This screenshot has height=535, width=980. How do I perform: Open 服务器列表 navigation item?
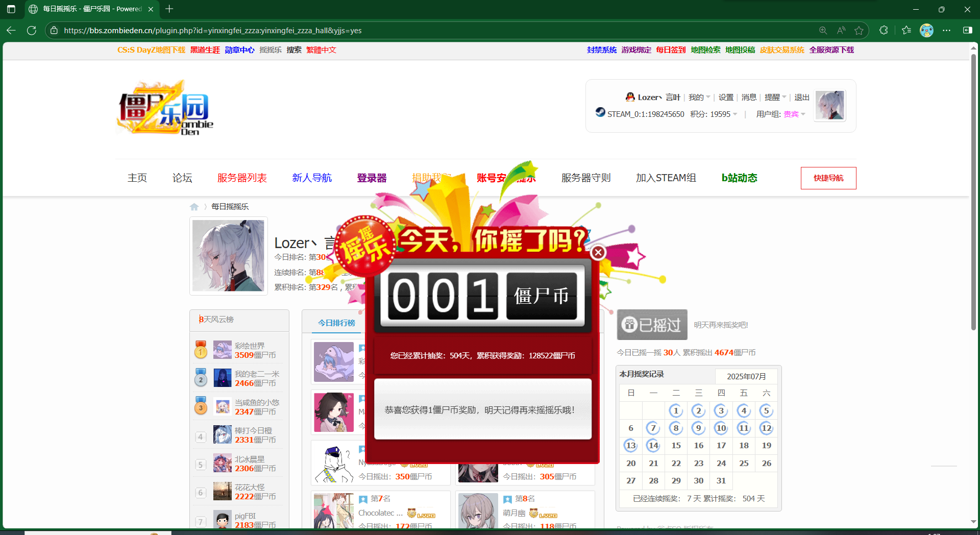242,178
